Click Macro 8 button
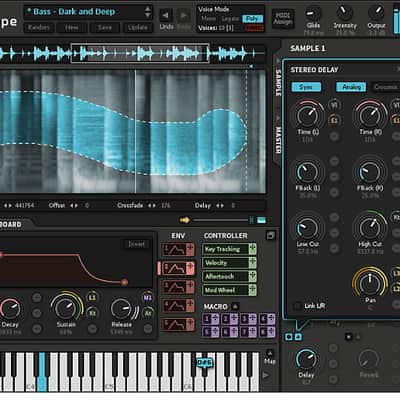 pos(267,332)
